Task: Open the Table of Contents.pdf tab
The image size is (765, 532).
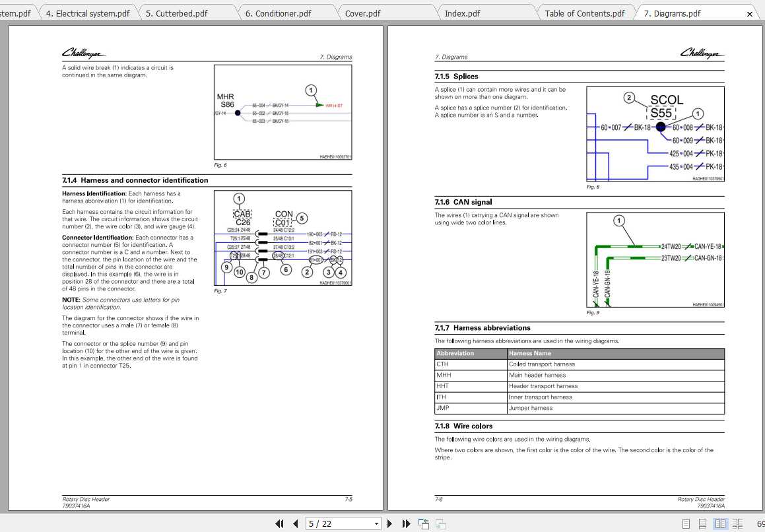Action: [x=584, y=12]
